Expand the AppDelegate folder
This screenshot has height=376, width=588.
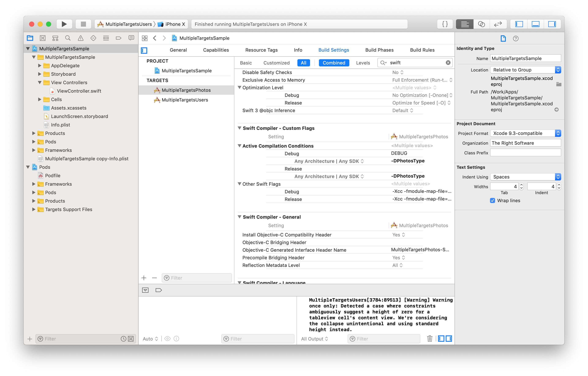(x=39, y=66)
